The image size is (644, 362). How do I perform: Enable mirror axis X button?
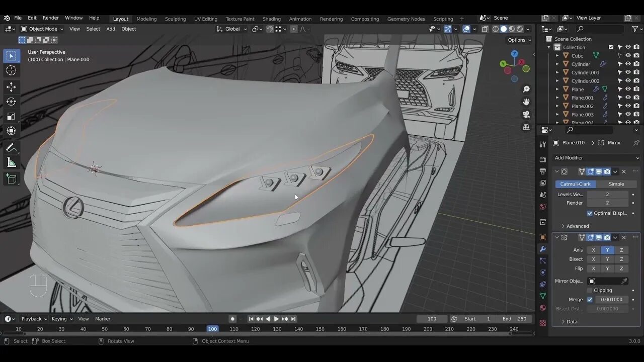593,250
